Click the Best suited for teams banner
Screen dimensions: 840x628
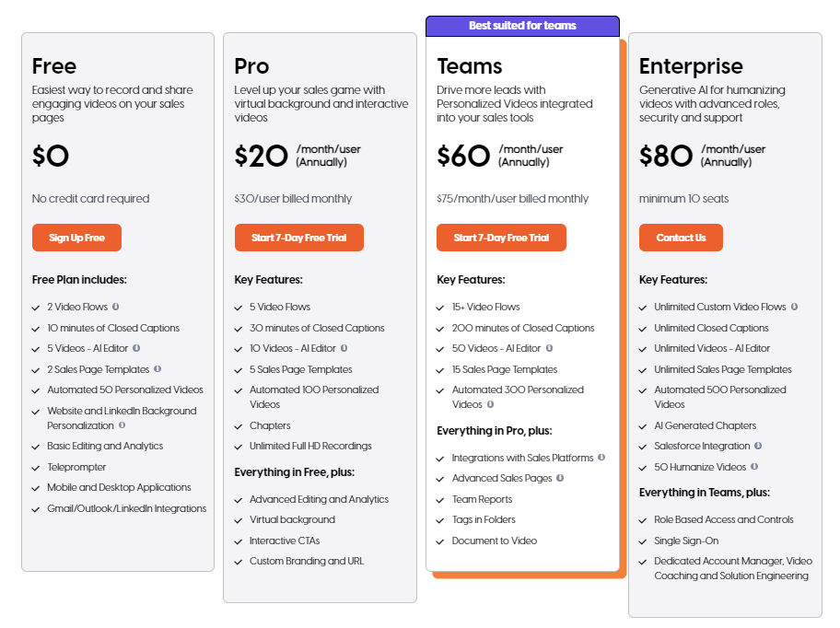(522, 26)
